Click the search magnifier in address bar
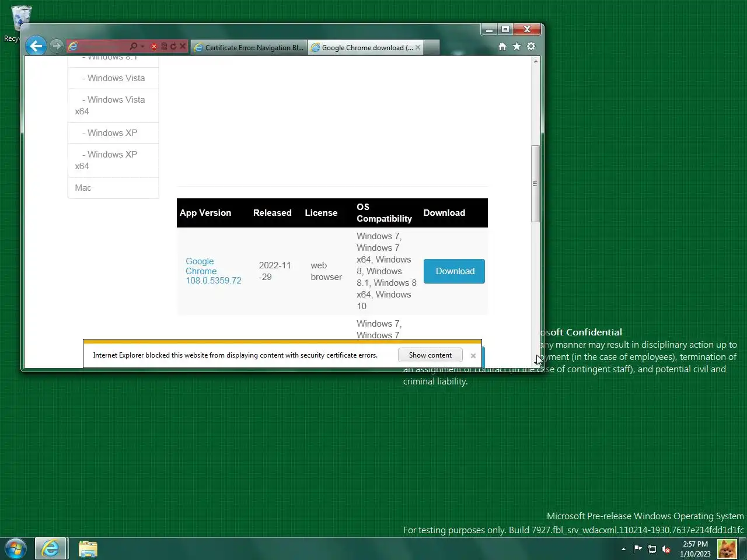Screen dimensions: 747x560 pyautogui.click(x=134, y=46)
